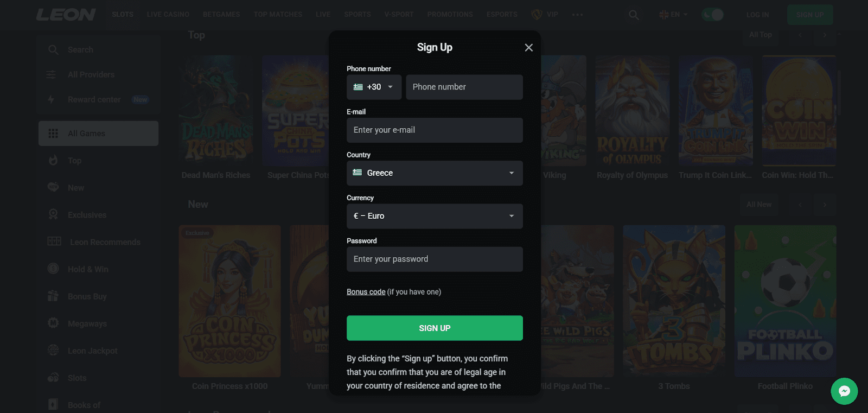
Task: Click the Exclusives sidebar icon
Action: click(x=53, y=215)
